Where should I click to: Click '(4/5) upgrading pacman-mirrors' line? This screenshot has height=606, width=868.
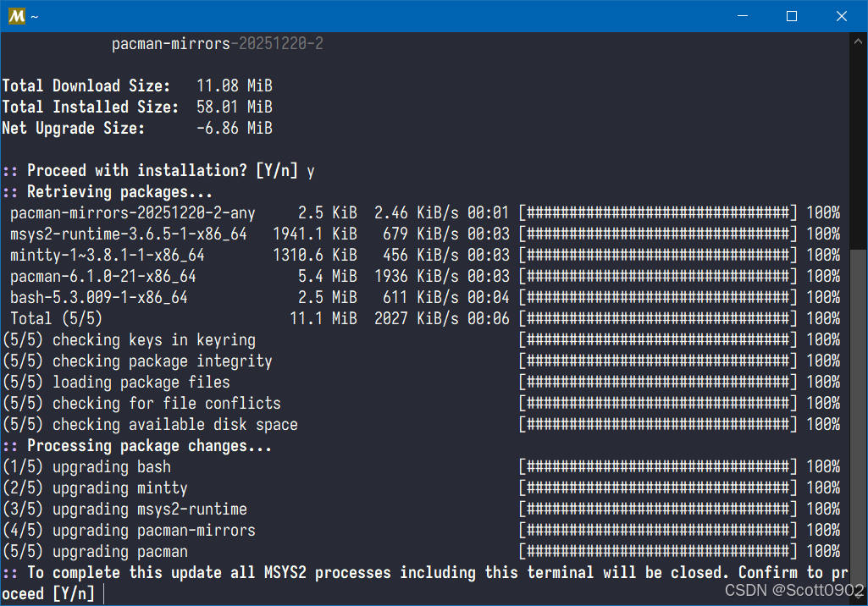point(130,530)
